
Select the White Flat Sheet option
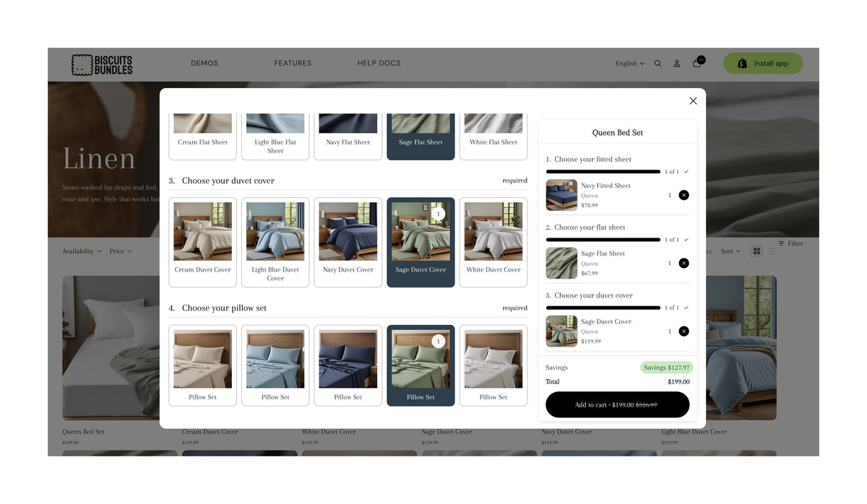[x=493, y=136]
